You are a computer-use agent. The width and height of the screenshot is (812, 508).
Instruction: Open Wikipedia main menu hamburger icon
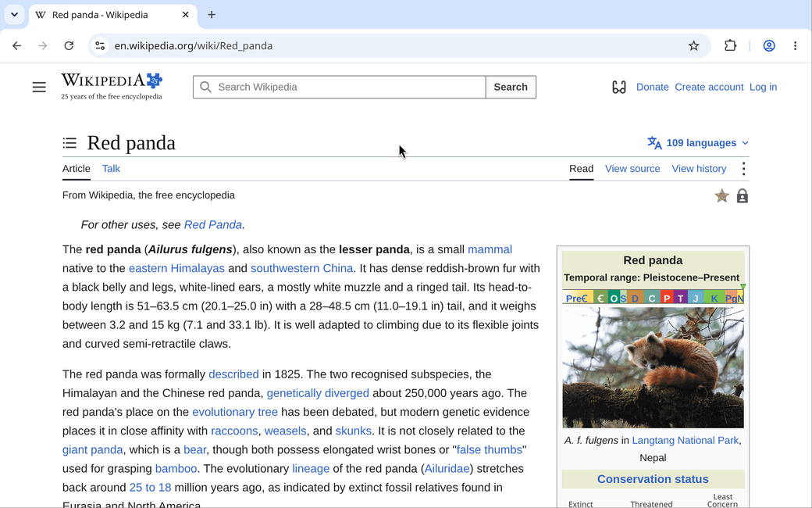[x=39, y=87]
